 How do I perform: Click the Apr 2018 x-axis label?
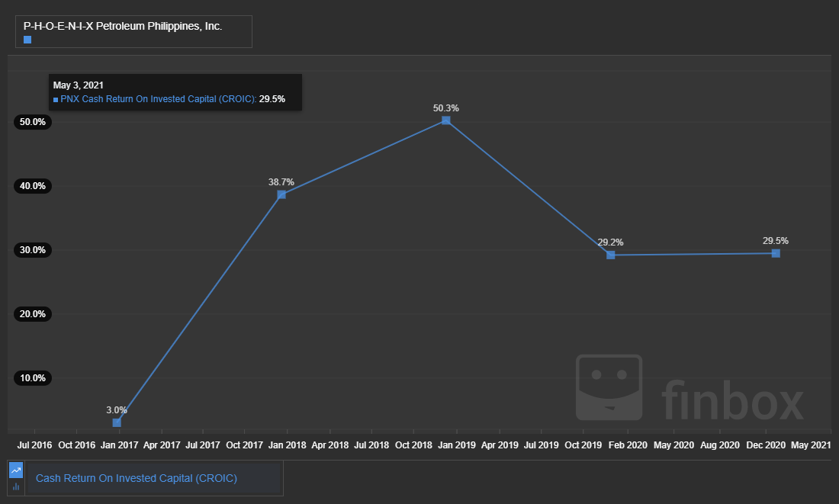(x=330, y=445)
